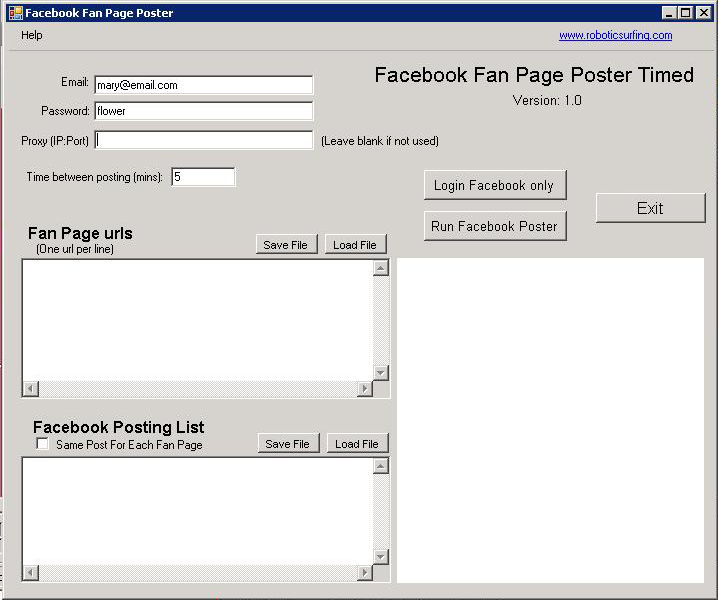The width and height of the screenshot is (718, 600).
Task: Open the Help menu
Action: click(x=32, y=35)
